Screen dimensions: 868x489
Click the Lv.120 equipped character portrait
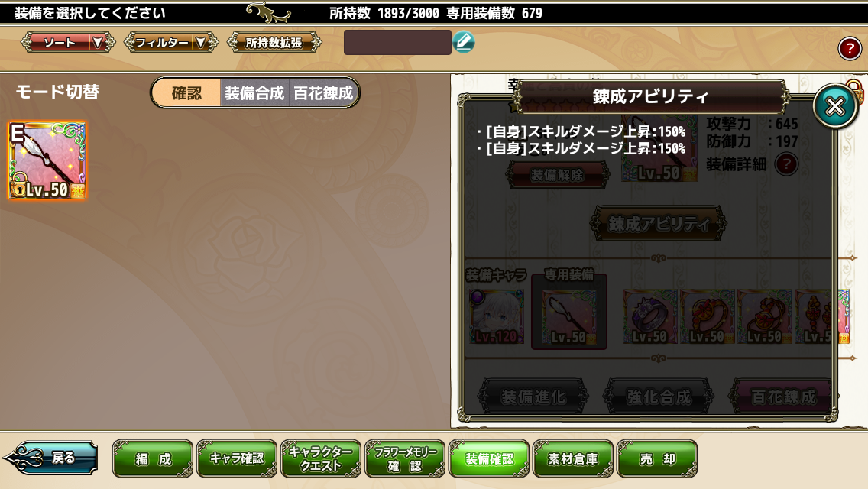click(x=497, y=316)
